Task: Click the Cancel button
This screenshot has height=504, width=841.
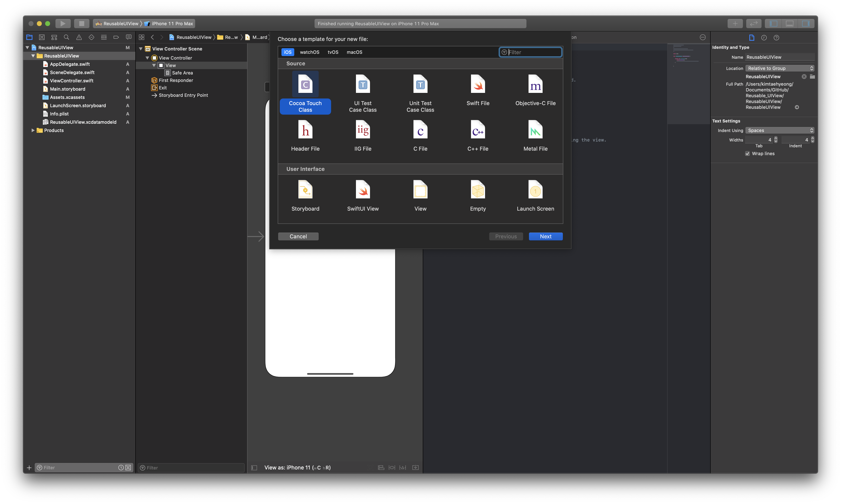Action: click(298, 236)
